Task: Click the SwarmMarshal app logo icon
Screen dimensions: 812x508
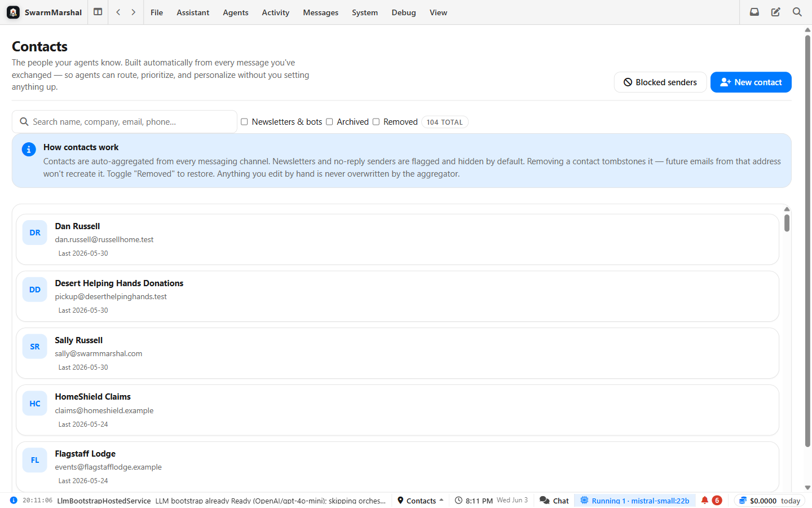Action: (14, 12)
